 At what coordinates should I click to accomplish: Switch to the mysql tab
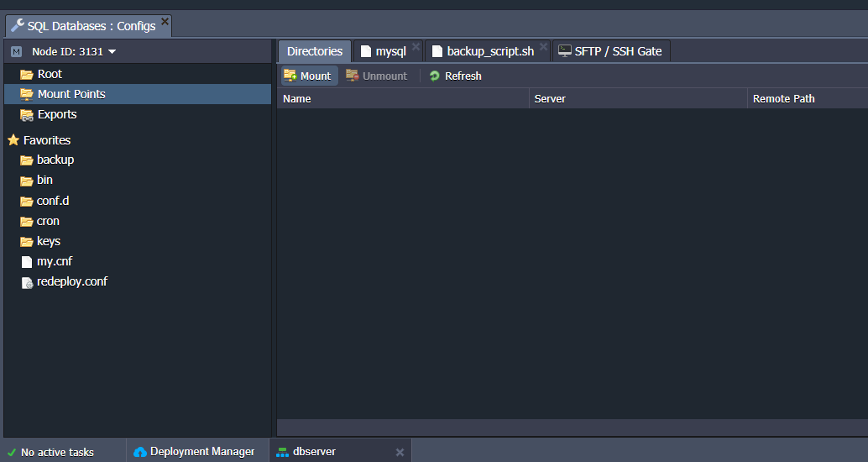click(x=390, y=51)
